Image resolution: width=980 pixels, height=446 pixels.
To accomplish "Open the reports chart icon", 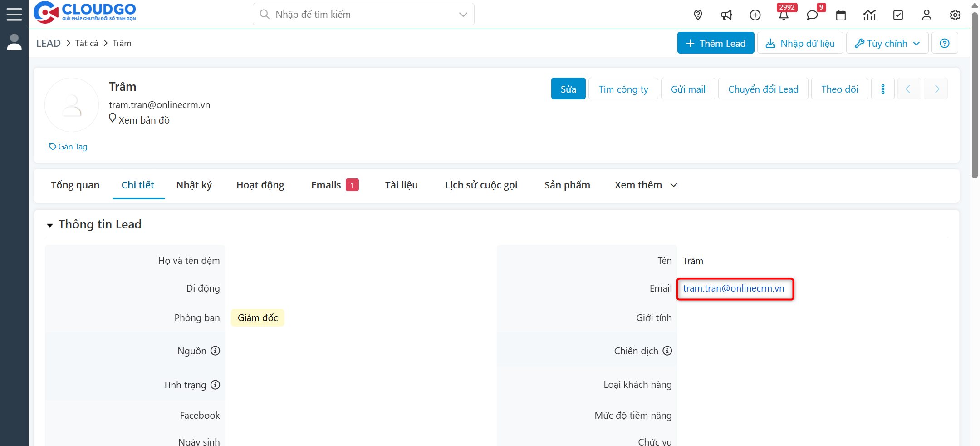I will tap(869, 15).
